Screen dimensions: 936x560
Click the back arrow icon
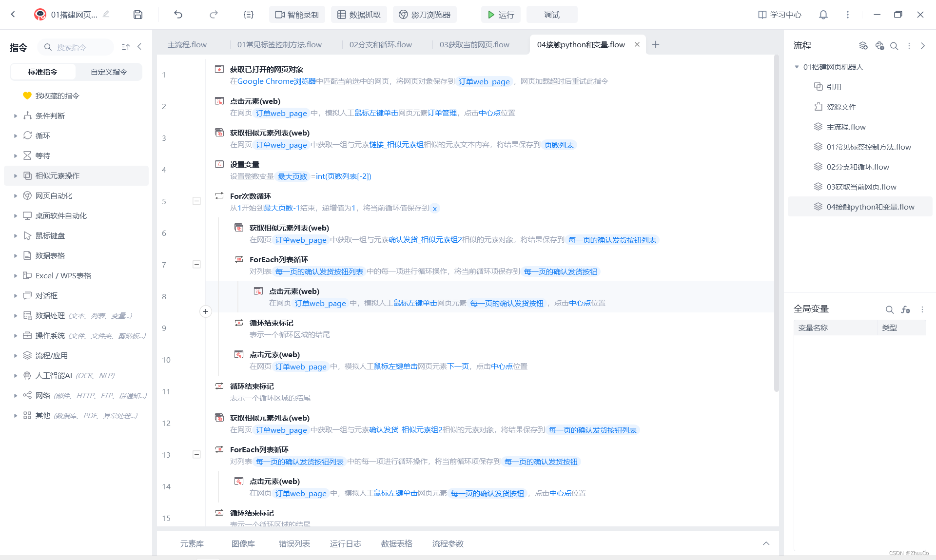pyautogui.click(x=13, y=15)
